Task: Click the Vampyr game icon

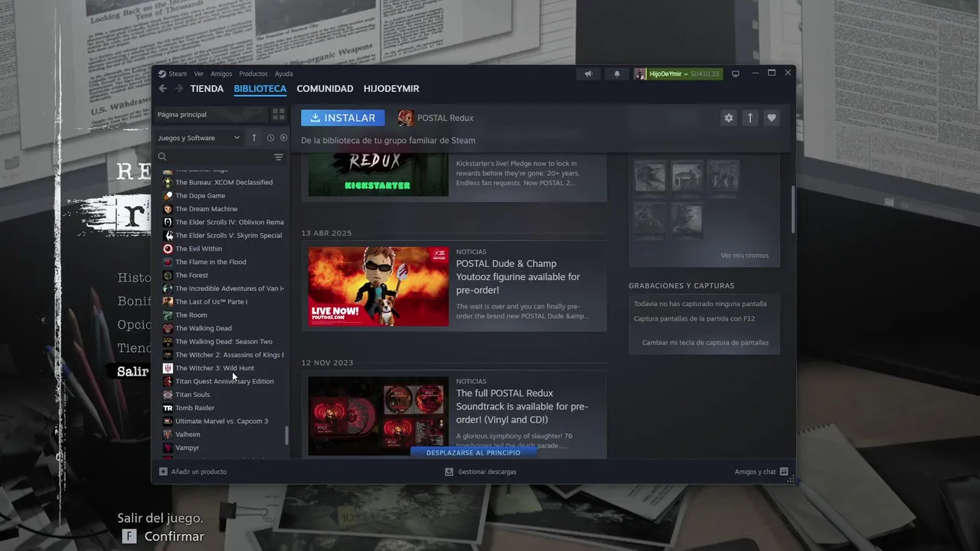Action: (168, 448)
